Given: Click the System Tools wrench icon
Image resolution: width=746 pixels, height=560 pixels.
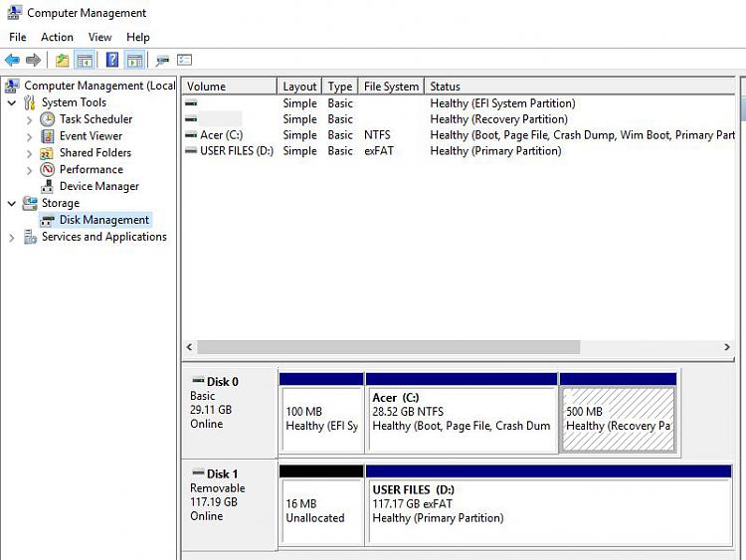Looking at the screenshot, I should [x=30, y=102].
